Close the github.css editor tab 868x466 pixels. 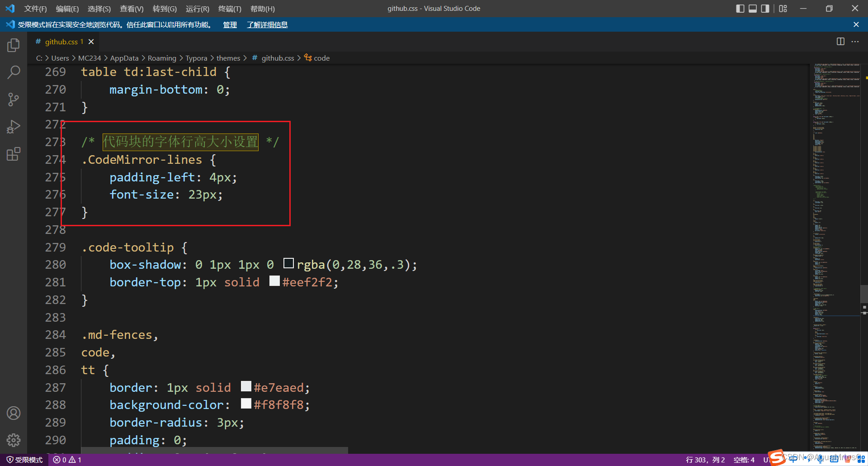[x=91, y=42]
